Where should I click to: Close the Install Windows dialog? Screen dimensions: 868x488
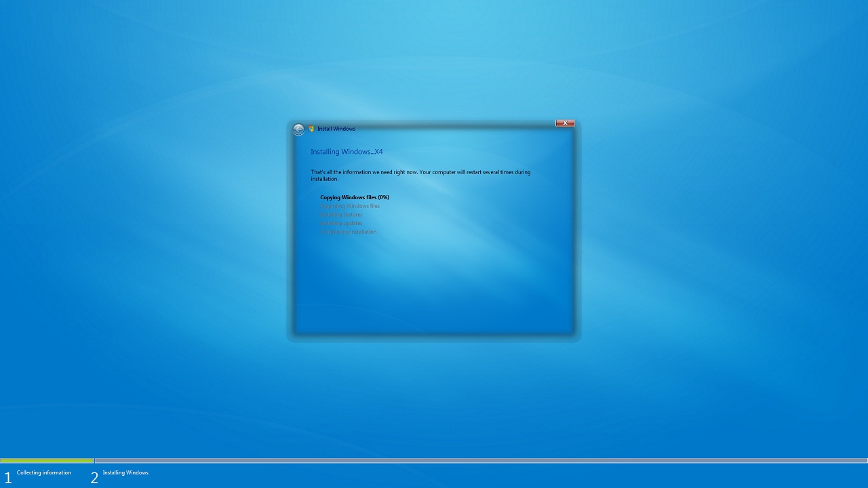(565, 123)
